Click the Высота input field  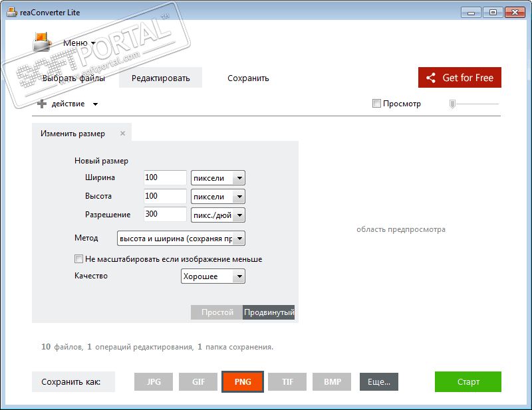click(x=165, y=196)
